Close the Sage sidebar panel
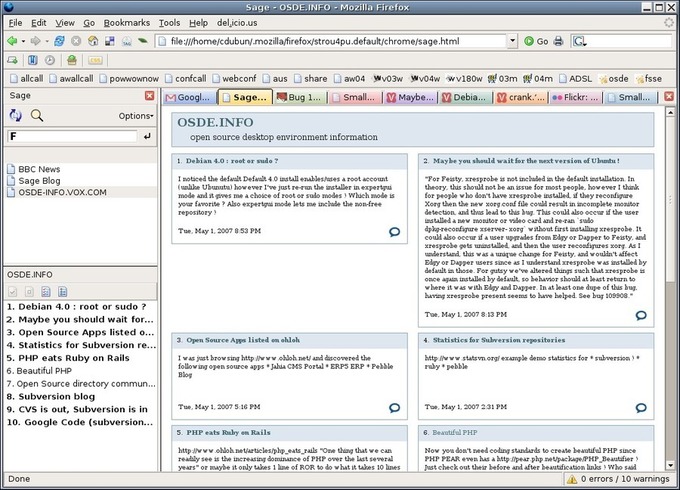The height and width of the screenshot is (490, 680). pyautogui.click(x=150, y=96)
